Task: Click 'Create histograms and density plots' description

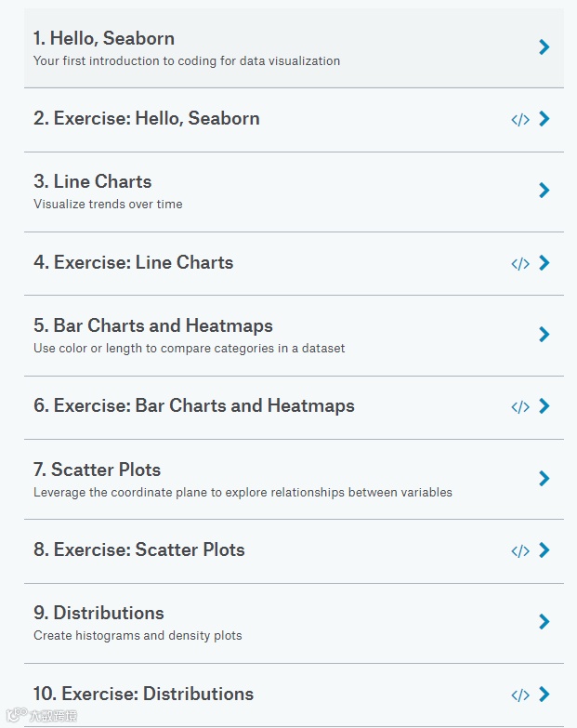Action: (138, 636)
